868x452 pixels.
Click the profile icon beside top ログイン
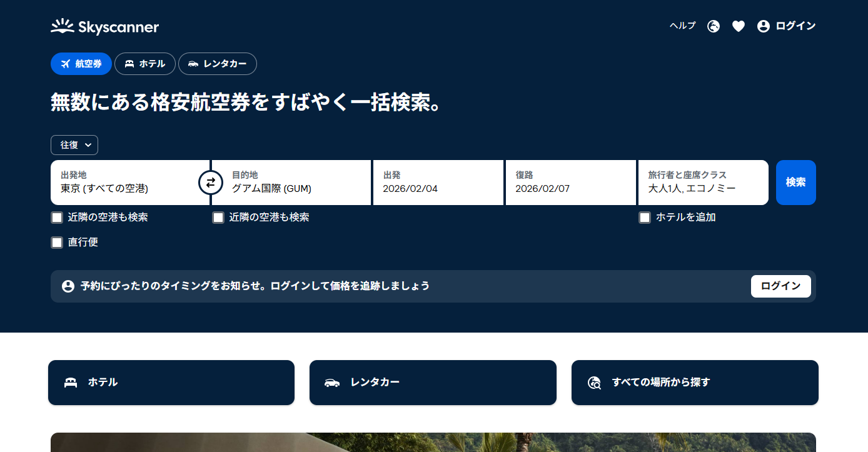[x=763, y=26]
